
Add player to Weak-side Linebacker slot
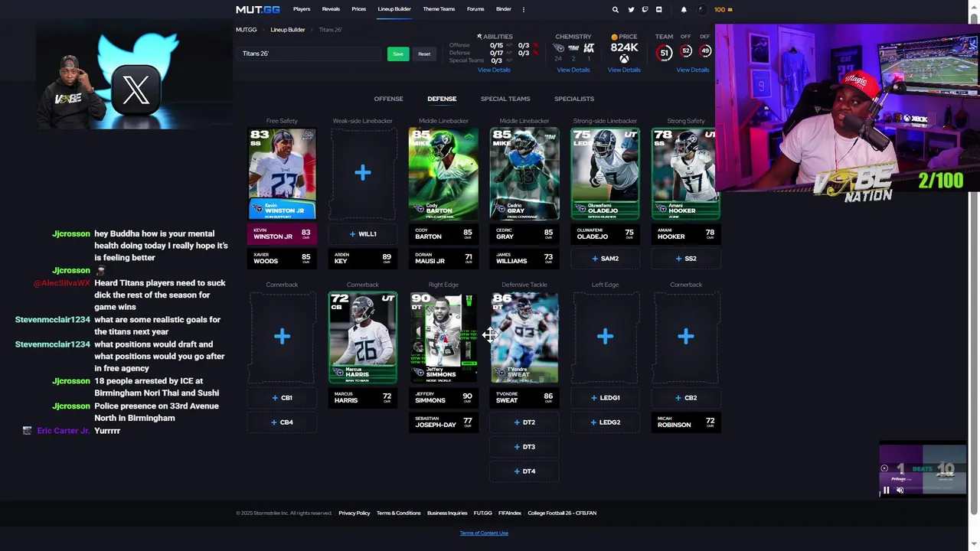363,173
